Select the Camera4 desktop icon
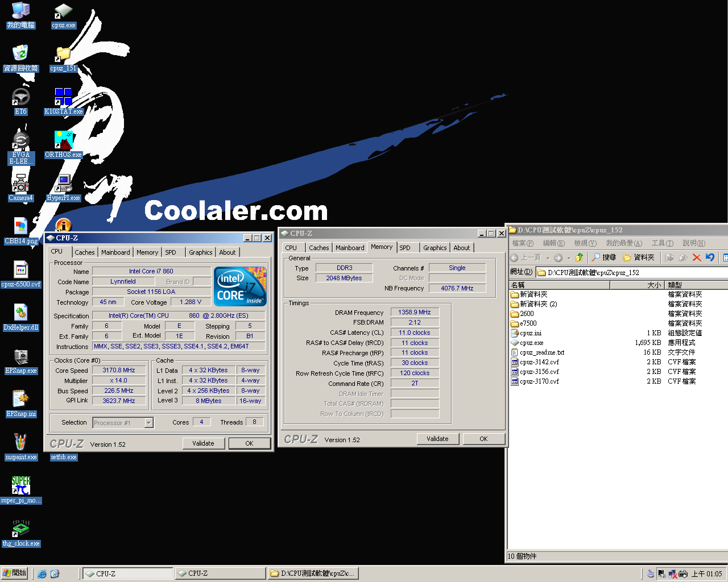Screen dimensions: 728x582 point(21,188)
